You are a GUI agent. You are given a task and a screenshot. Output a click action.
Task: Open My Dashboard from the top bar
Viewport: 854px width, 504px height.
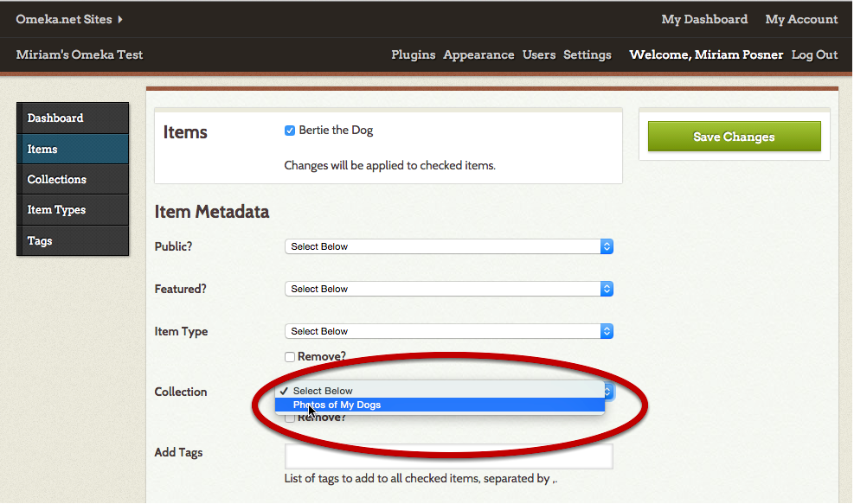coord(704,19)
